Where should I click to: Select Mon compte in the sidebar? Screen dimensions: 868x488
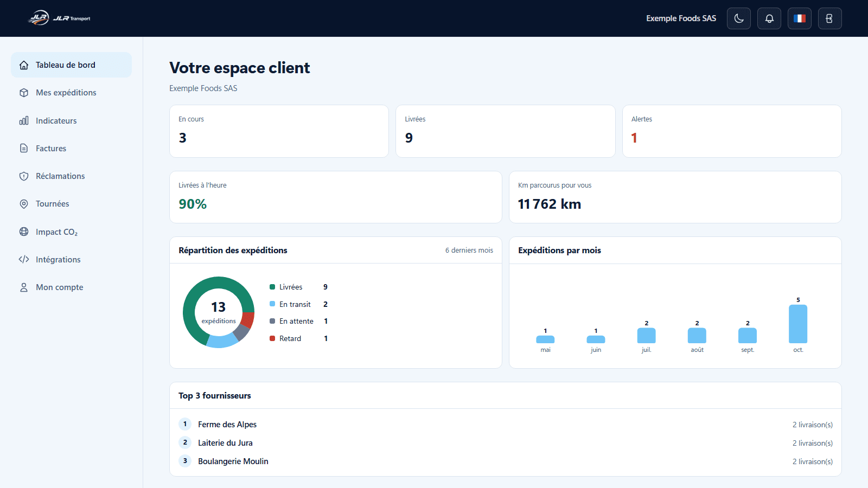71,287
